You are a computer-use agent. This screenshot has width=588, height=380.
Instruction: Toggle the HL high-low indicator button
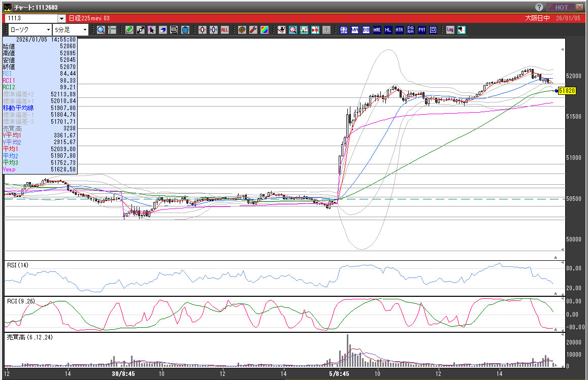pyautogui.click(x=388, y=30)
